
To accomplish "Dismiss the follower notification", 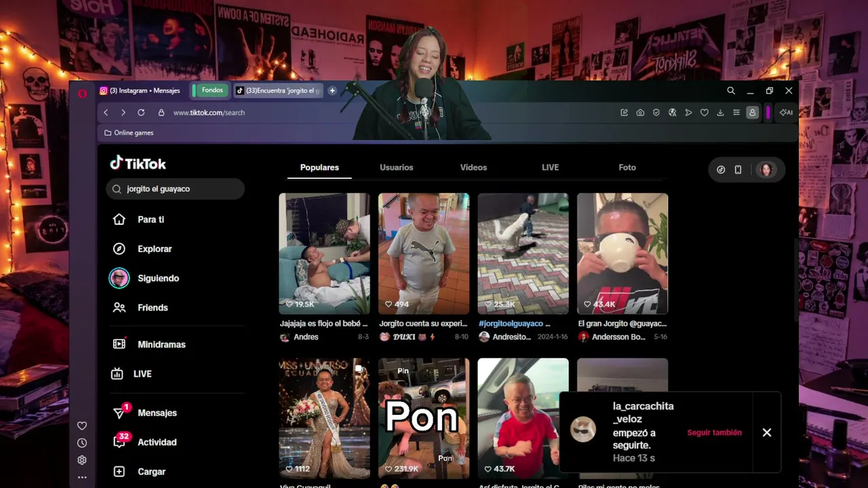I will click(767, 432).
